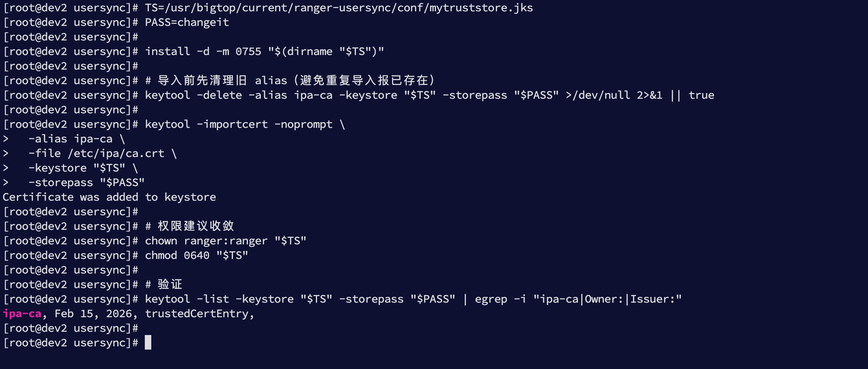868x369 pixels.
Task: Click the "Certificate was added to keystore" message
Action: [x=109, y=197]
